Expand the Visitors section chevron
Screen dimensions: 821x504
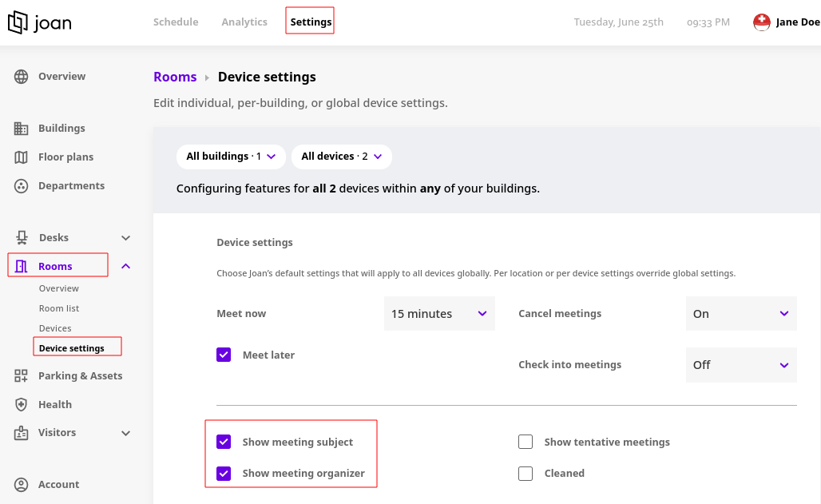[x=125, y=433]
